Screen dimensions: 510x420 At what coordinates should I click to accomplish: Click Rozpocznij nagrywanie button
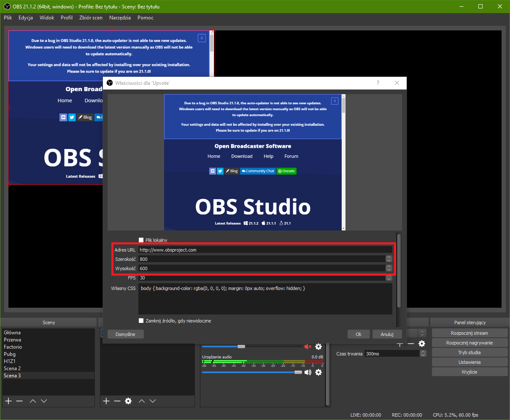tap(469, 343)
